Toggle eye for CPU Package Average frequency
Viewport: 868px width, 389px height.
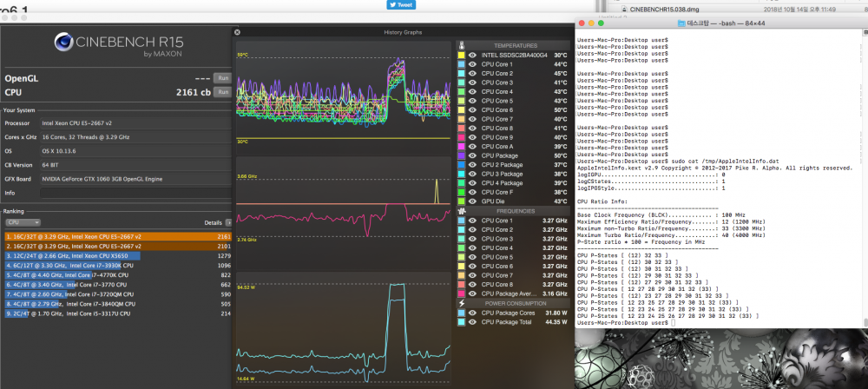coord(472,293)
